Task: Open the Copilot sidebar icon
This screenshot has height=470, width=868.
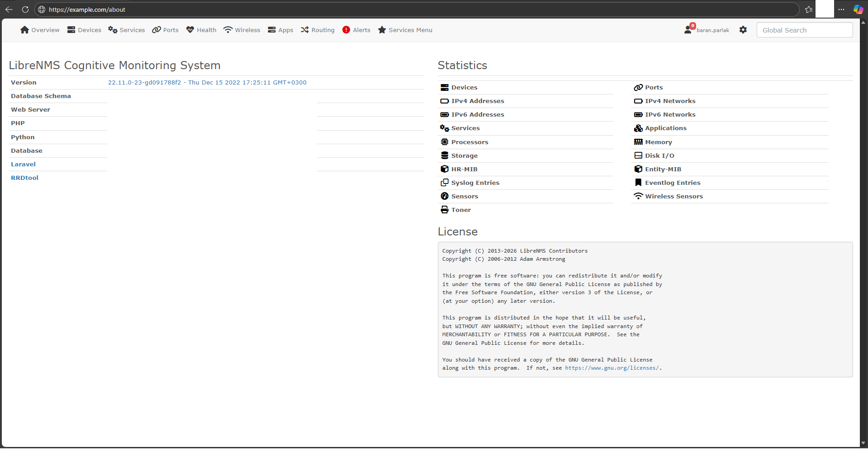Action: pos(858,9)
